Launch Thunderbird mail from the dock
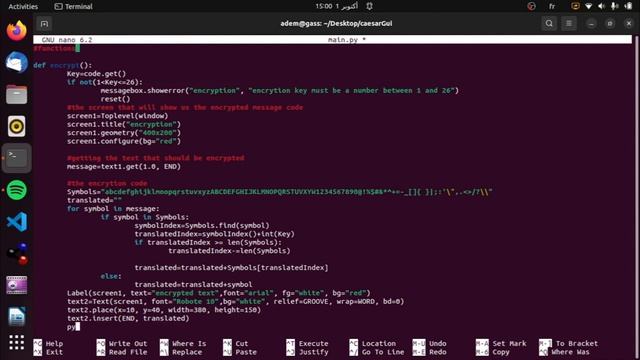The width and height of the screenshot is (640, 360). [17, 62]
